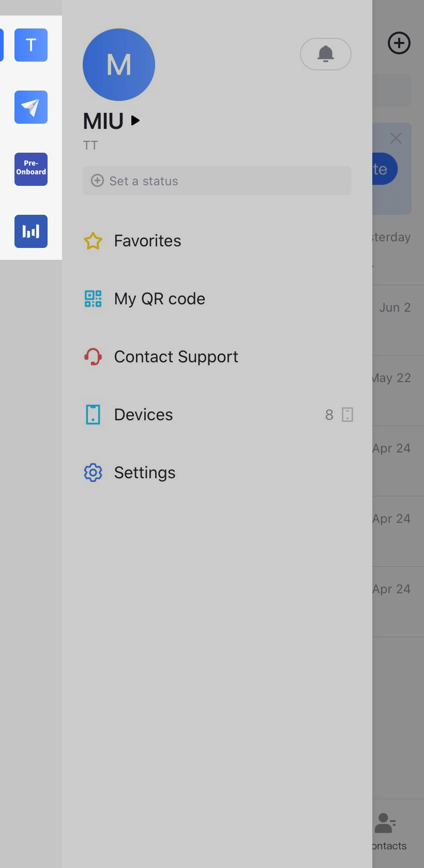
Task: Open the Pre-Onboard workspace
Action: 31,169
